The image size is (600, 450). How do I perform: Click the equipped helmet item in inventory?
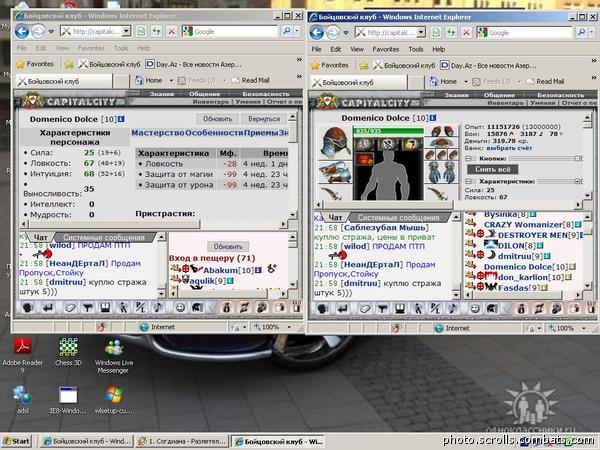coord(335,142)
